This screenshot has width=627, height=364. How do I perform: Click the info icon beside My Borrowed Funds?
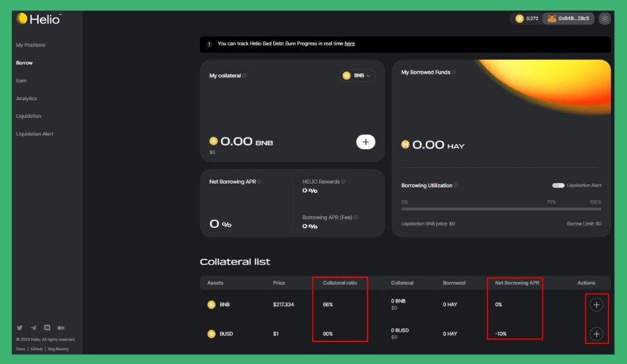tap(453, 72)
